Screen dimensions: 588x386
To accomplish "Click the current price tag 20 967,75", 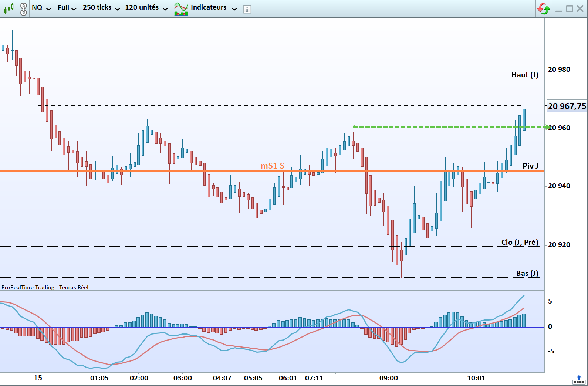I will click(567, 106).
